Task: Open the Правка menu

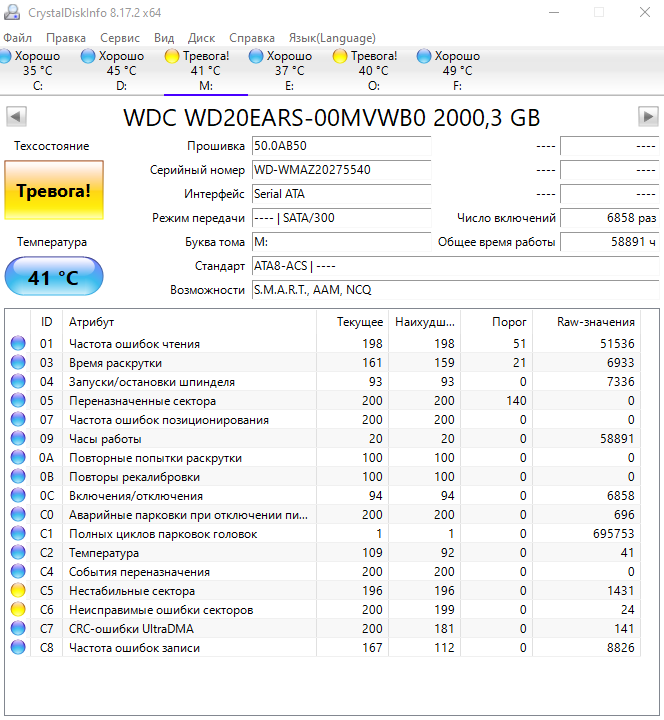Action: [66, 38]
